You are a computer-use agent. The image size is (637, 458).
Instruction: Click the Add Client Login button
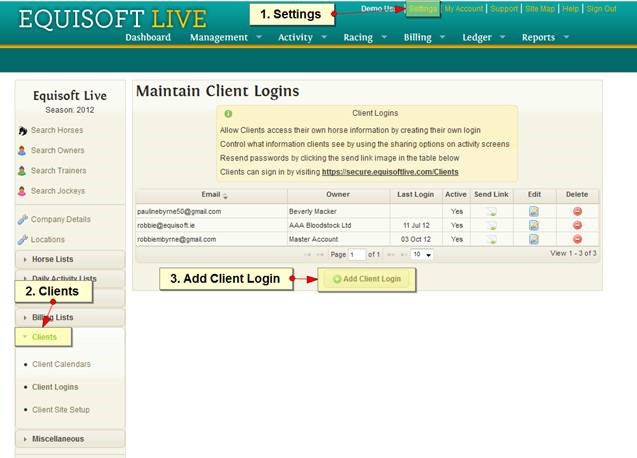click(367, 279)
